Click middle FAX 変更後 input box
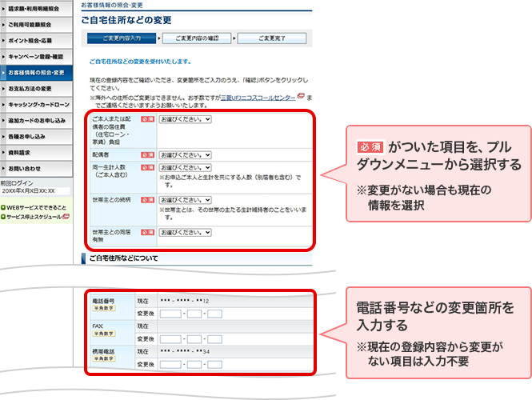 click(194, 339)
